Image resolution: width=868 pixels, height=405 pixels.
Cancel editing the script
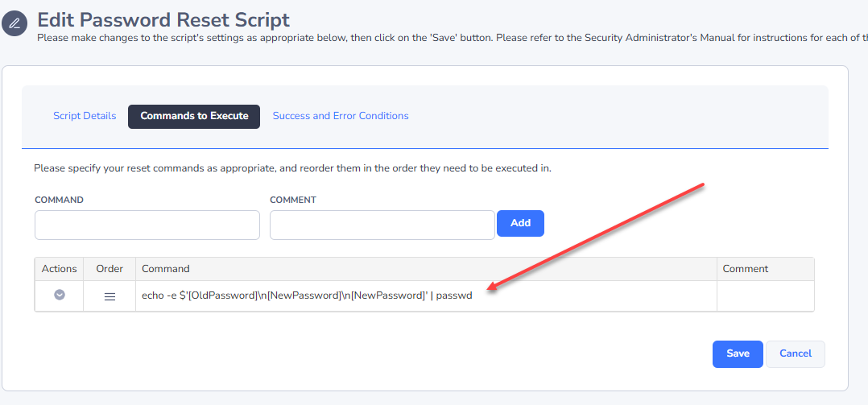tap(796, 353)
